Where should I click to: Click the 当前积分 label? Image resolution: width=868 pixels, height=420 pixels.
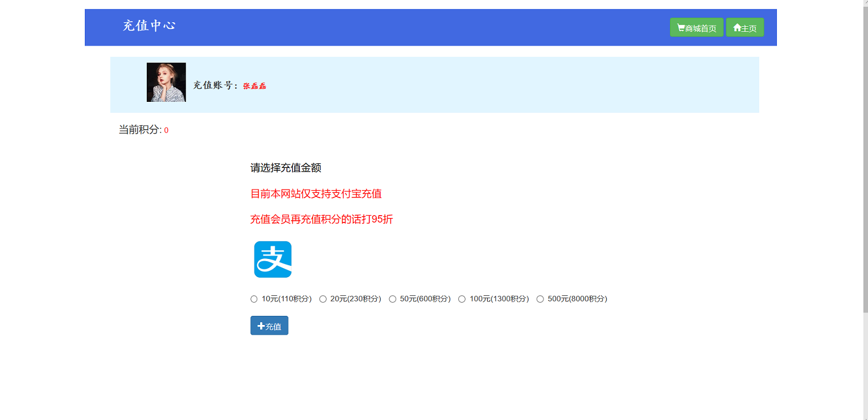(139, 130)
